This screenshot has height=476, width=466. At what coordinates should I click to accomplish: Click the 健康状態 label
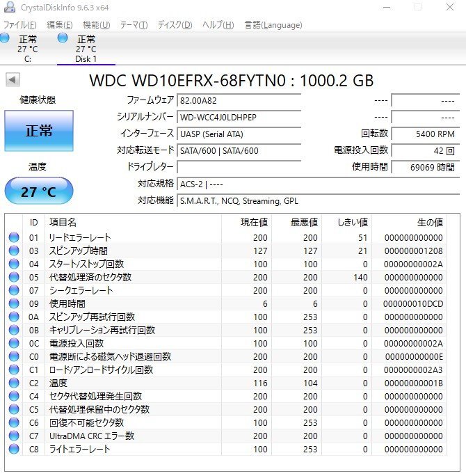coord(38,100)
